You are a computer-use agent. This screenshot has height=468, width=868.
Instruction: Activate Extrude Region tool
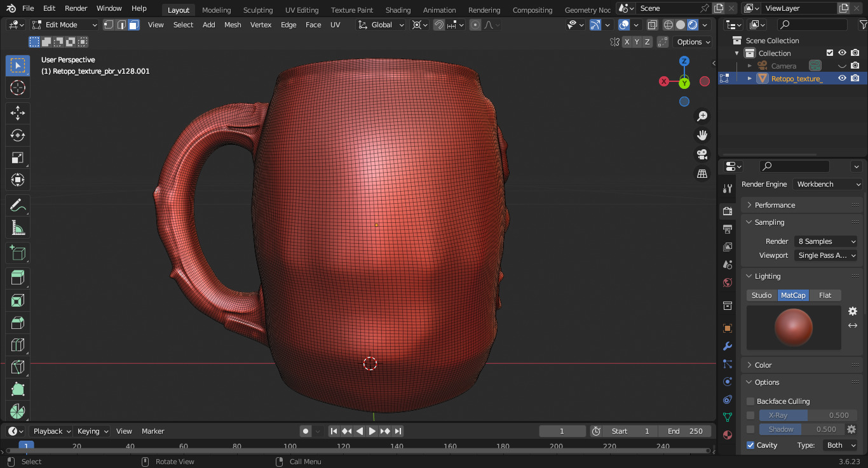tap(18, 278)
